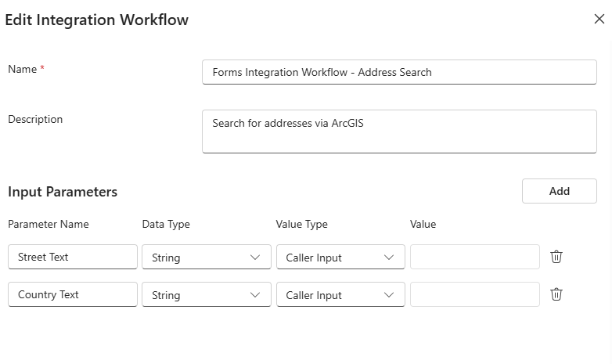Open Data Type dropdown for Street Text
Viewport: 612px width, 364px height.
(207, 258)
